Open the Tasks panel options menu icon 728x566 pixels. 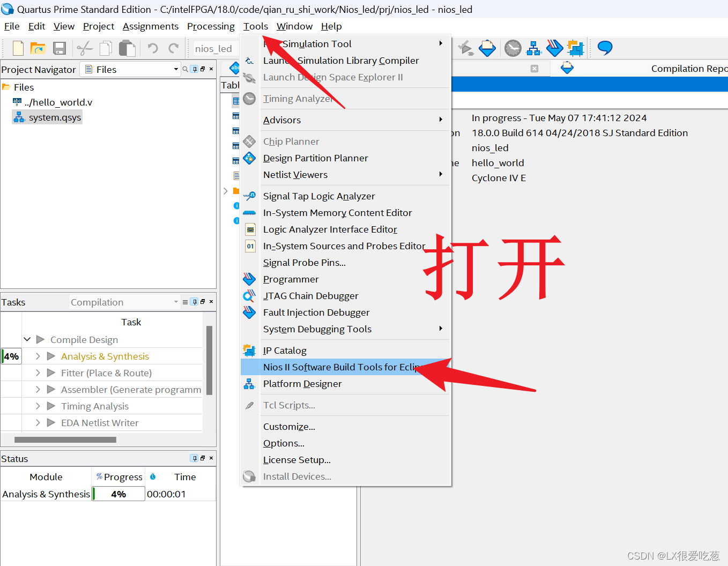tap(185, 302)
